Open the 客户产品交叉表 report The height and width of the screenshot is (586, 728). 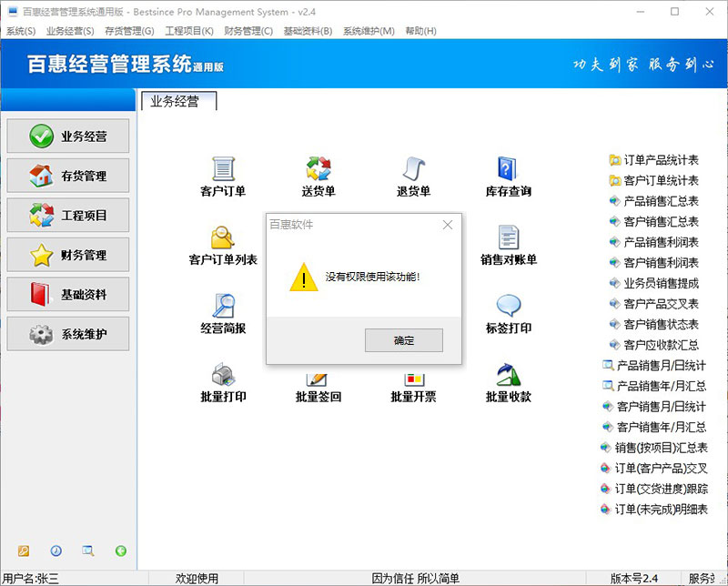pos(653,304)
